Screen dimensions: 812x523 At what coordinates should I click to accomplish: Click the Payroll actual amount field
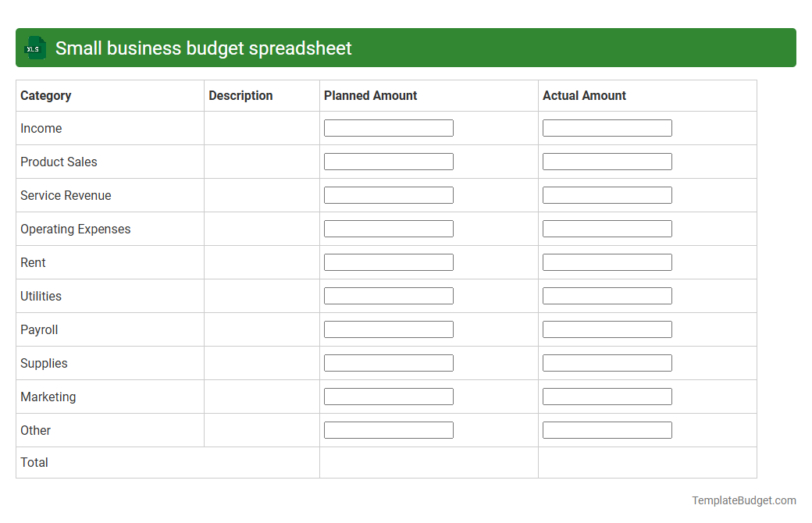[x=607, y=329]
